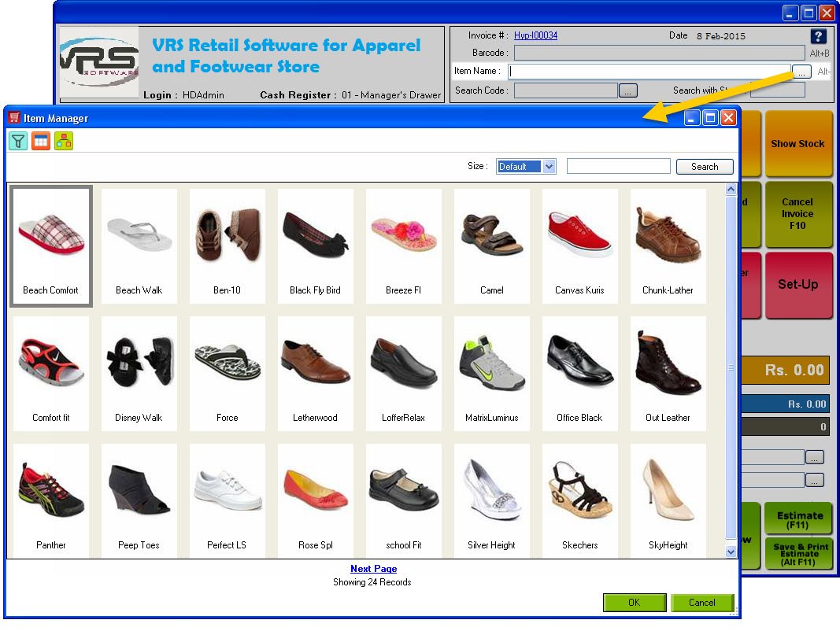Click the Search button in Item Manager

[x=705, y=167]
